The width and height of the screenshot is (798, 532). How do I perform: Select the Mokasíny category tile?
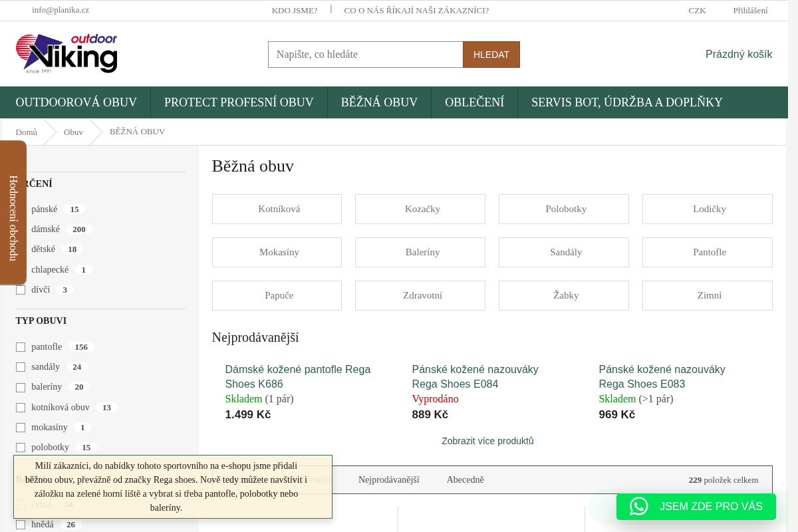[277, 252]
